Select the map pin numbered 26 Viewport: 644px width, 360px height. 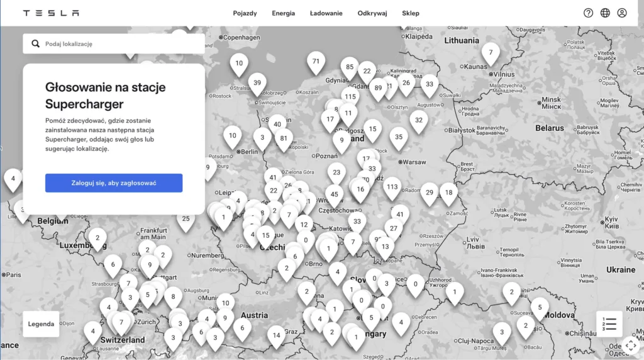406,85
